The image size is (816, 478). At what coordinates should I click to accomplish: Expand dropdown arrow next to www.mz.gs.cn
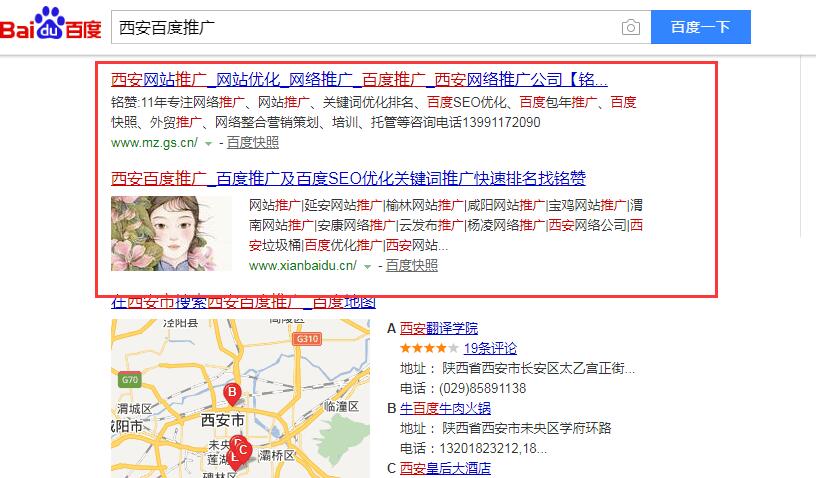point(208,143)
